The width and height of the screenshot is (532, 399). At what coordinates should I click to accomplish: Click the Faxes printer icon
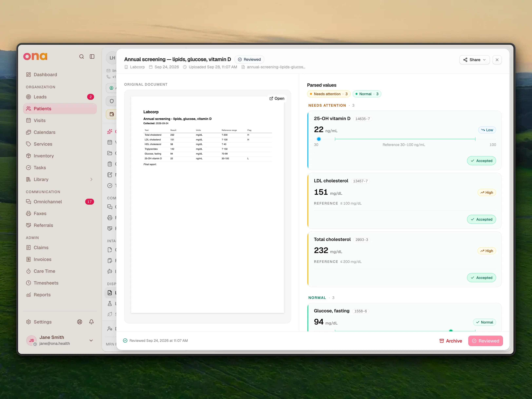tap(28, 213)
